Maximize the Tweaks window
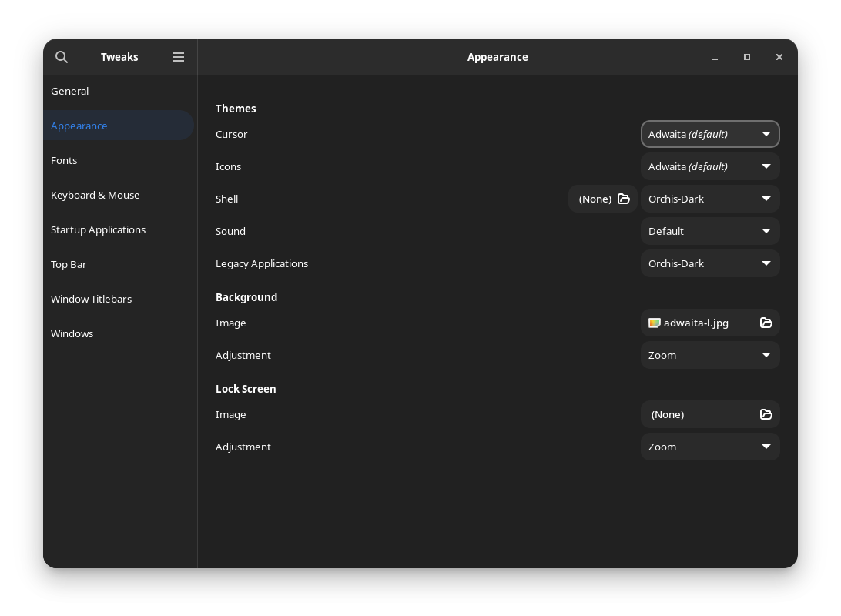Screen dimensions: 841x616 [x=746, y=57]
